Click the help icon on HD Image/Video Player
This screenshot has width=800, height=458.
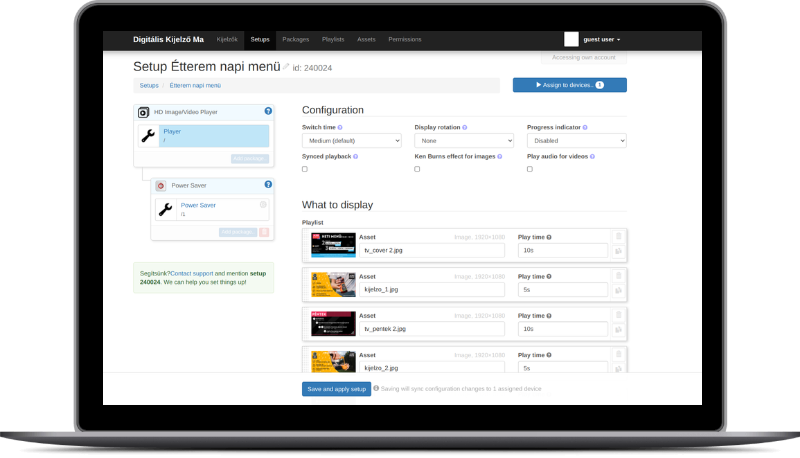pos(268,111)
